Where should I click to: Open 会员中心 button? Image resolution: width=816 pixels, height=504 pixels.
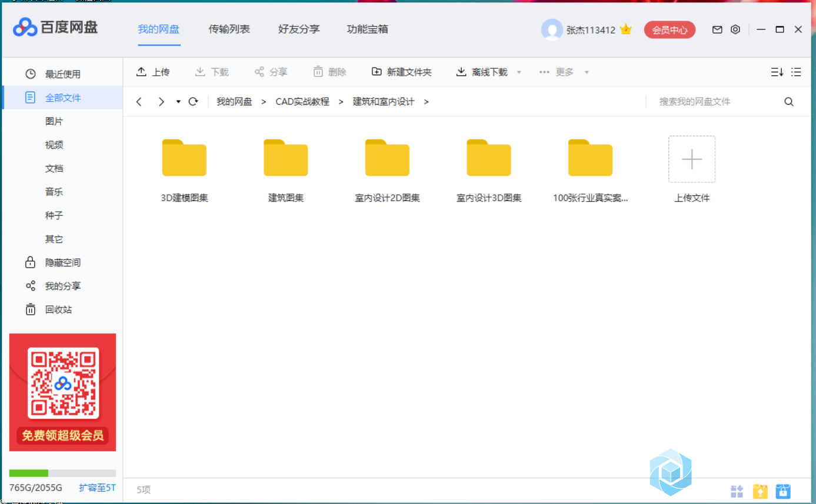[670, 30]
